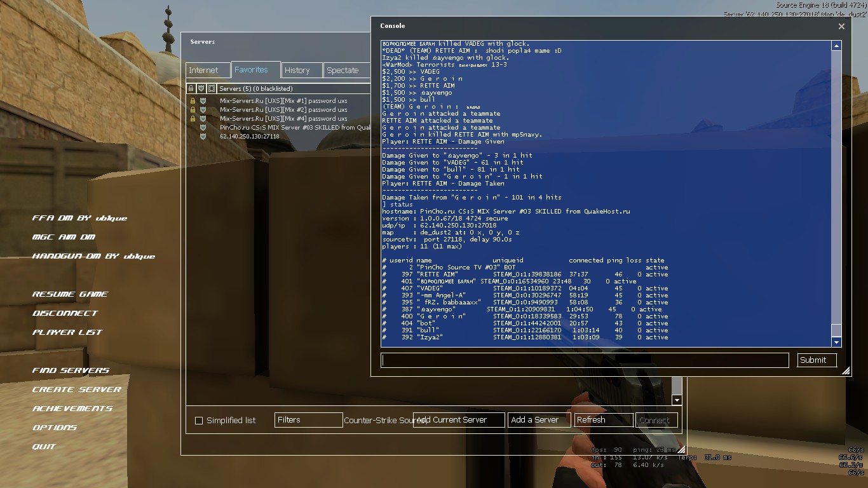
Task: Click the "PinCho Source TV #03" BOT row
Action: coord(525,267)
